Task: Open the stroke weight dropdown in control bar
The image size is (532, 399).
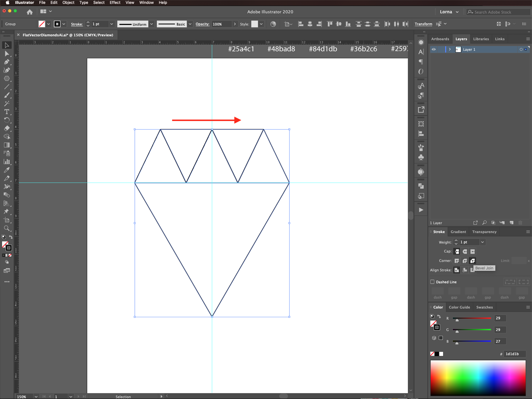Action: click(111, 24)
